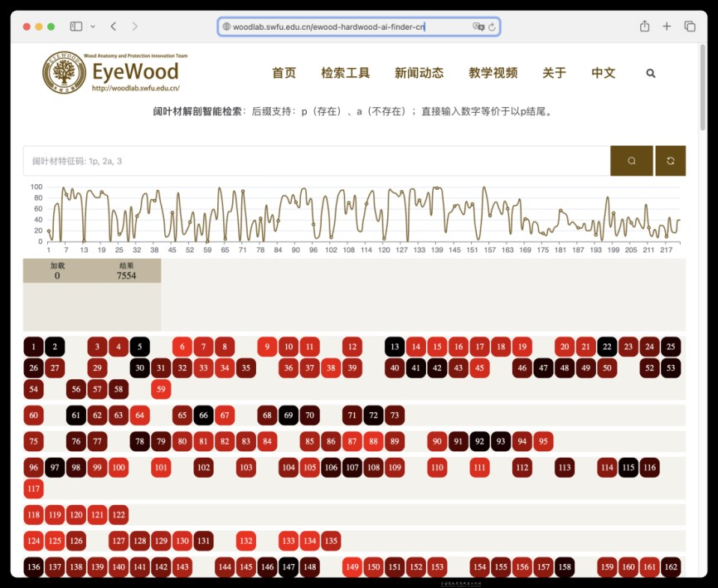
Task: Toggle feature code 115
Action: tap(628, 468)
